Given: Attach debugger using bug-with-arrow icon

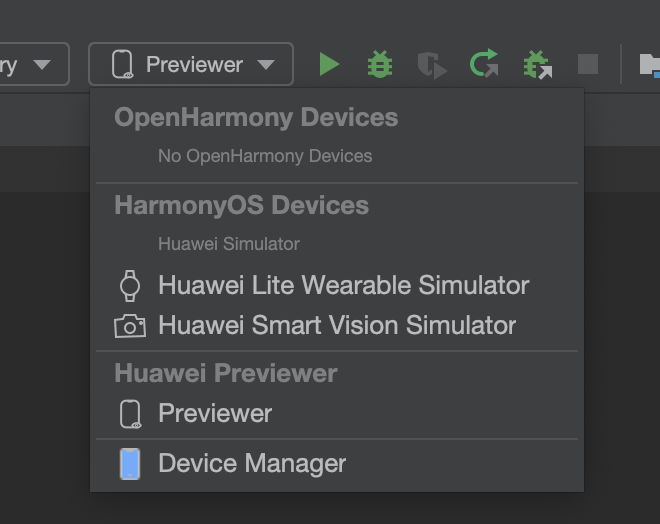Looking at the screenshot, I should pyautogui.click(x=537, y=65).
